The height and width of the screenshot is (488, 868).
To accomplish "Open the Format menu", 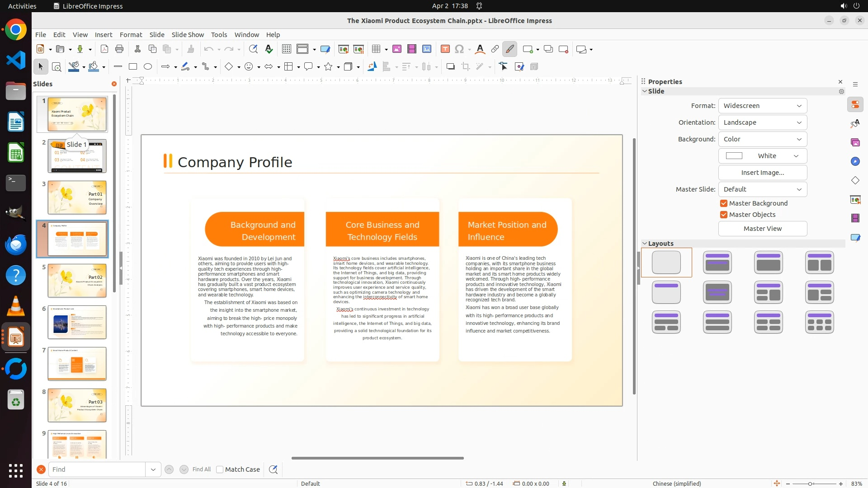I will [131, 35].
